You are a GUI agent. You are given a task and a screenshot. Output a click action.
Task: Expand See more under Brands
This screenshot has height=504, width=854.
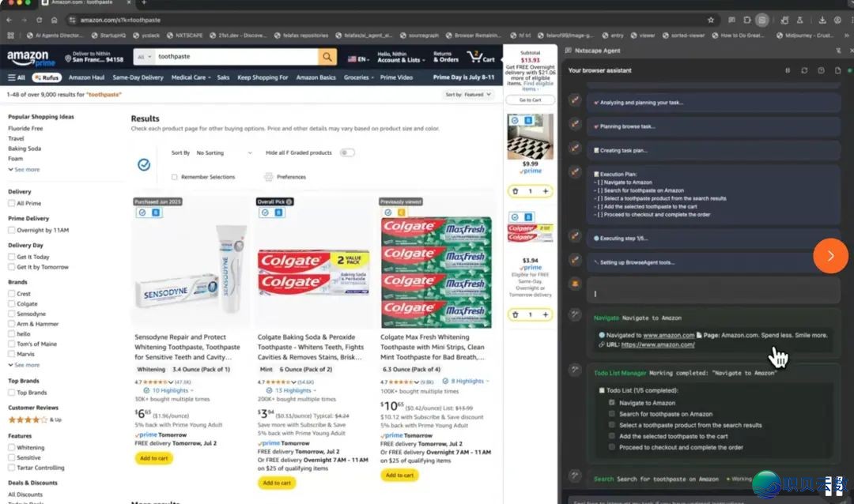pos(24,365)
